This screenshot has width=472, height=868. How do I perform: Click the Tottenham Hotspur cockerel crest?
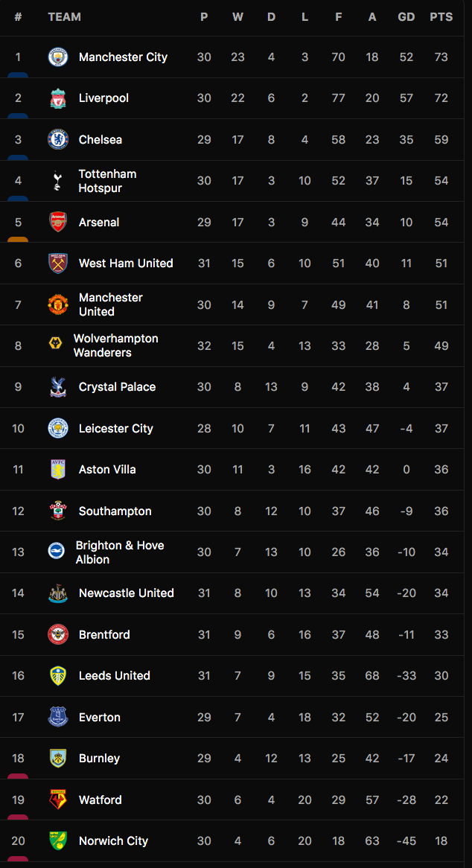click(x=58, y=181)
